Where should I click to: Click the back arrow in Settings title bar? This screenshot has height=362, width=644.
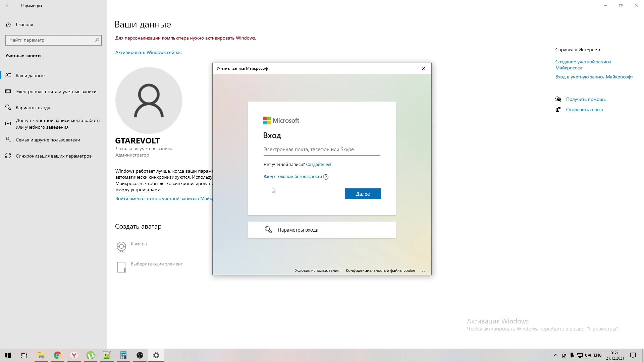pyautogui.click(x=8, y=5)
